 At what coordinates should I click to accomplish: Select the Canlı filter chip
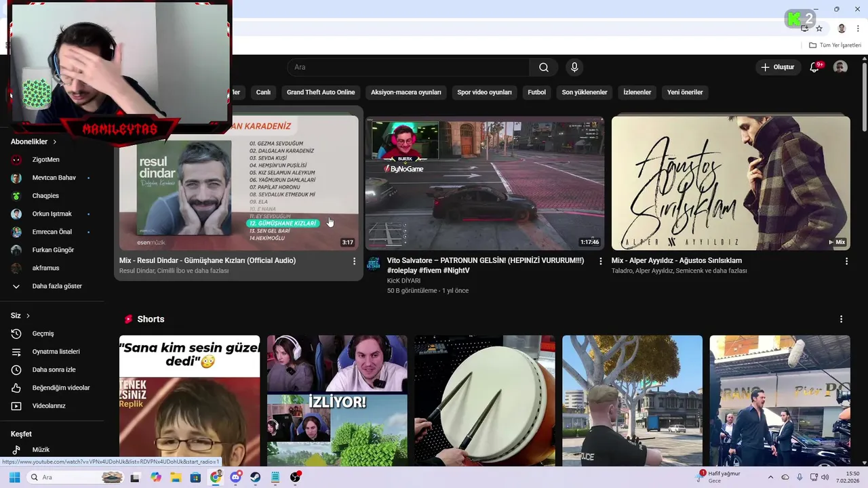pyautogui.click(x=263, y=92)
